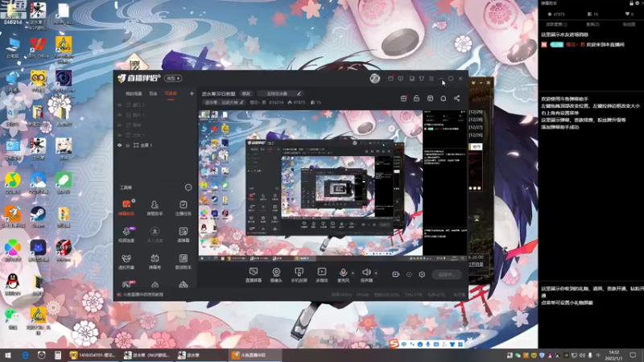Screen dimensions: 644x362
Task: Add a 手机投屏 phone mirroring source
Action: point(299,274)
